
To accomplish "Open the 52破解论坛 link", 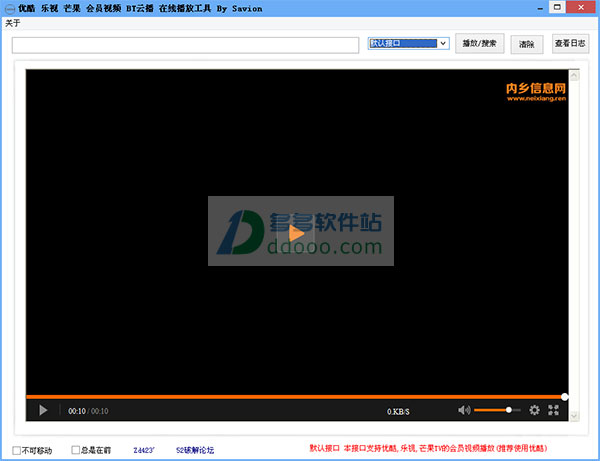I will pyautogui.click(x=195, y=450).
